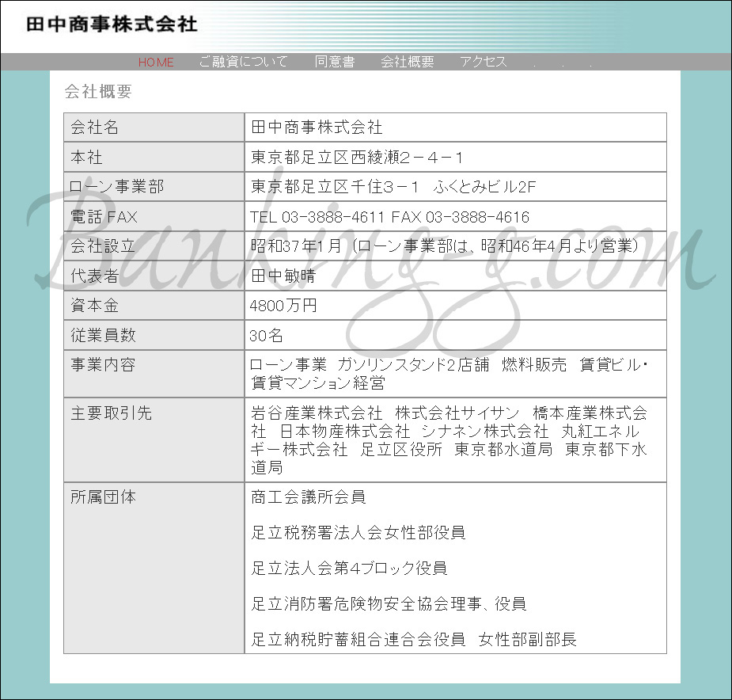Select the 30名 employee count
Image resolution: width=732 pixels, height=700 pixels.
[x=266, y=335]
